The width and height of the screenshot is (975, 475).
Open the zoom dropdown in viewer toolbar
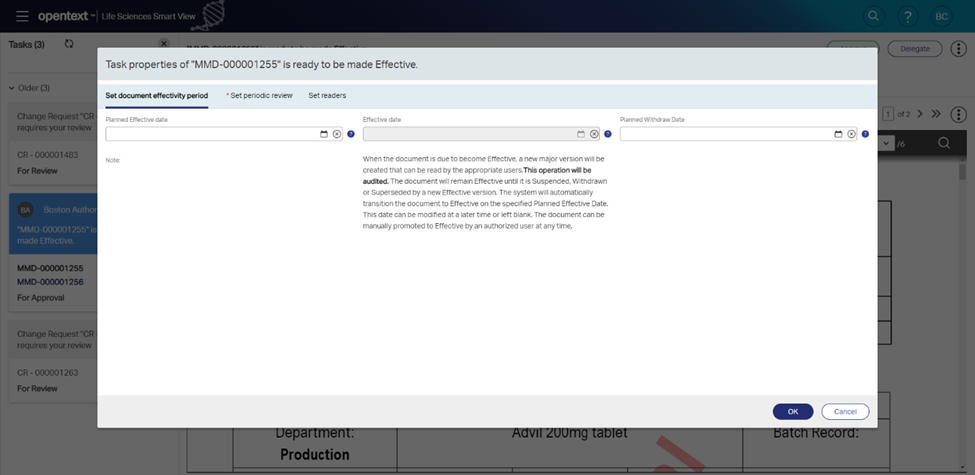point(885,144)
